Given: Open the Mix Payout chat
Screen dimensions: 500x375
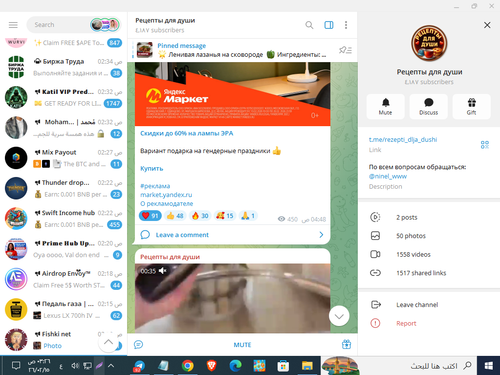Looking at the screenshot, I should point(63,158).
